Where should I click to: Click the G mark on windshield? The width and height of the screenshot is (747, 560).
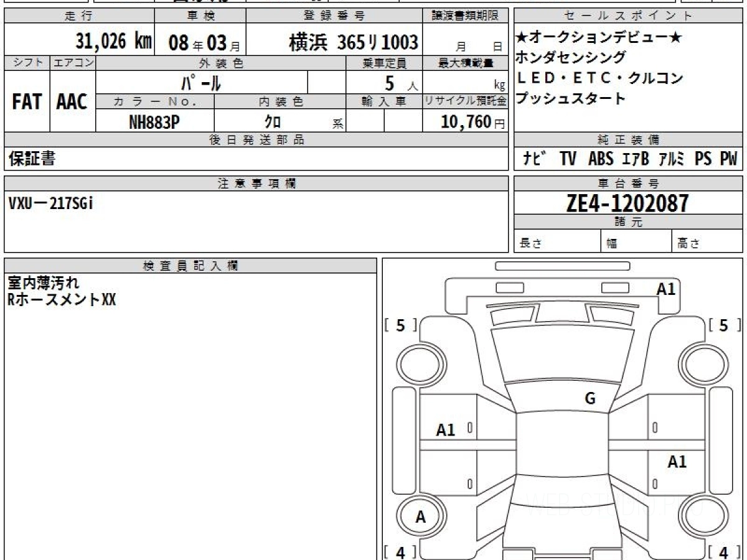point(590,399)
